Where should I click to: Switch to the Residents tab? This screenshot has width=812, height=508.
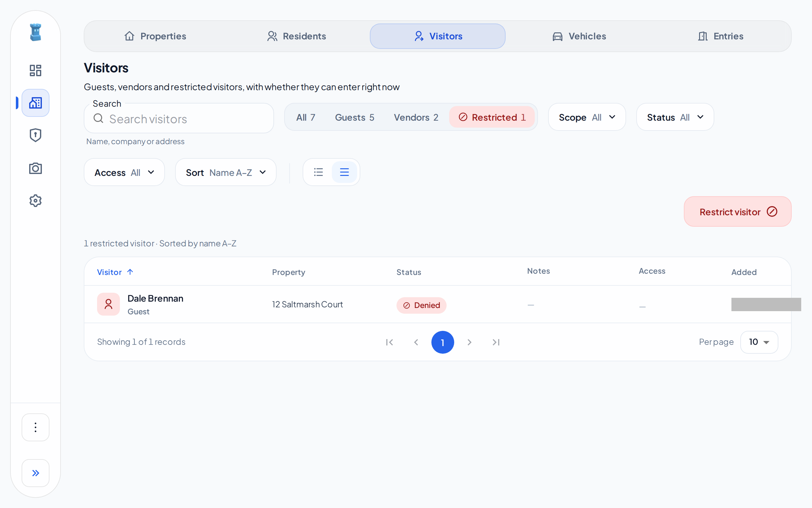pos(296,36)
